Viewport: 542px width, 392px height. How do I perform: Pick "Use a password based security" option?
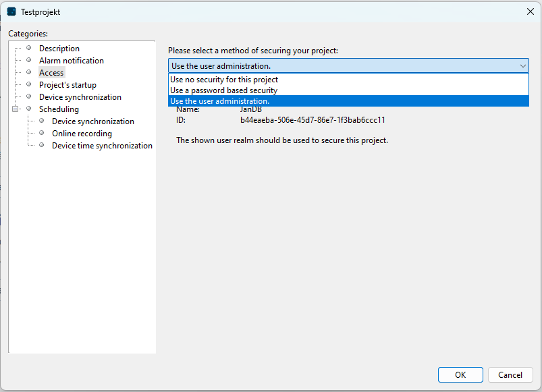point(223,90)
